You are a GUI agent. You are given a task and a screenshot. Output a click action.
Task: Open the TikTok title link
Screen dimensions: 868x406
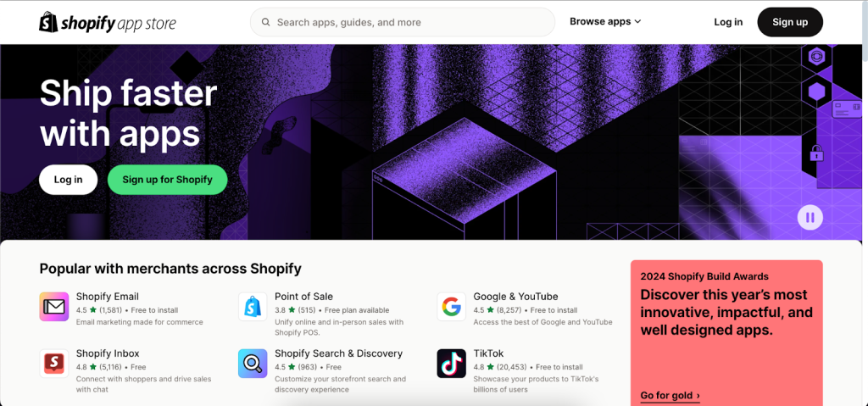pos(488,353)
